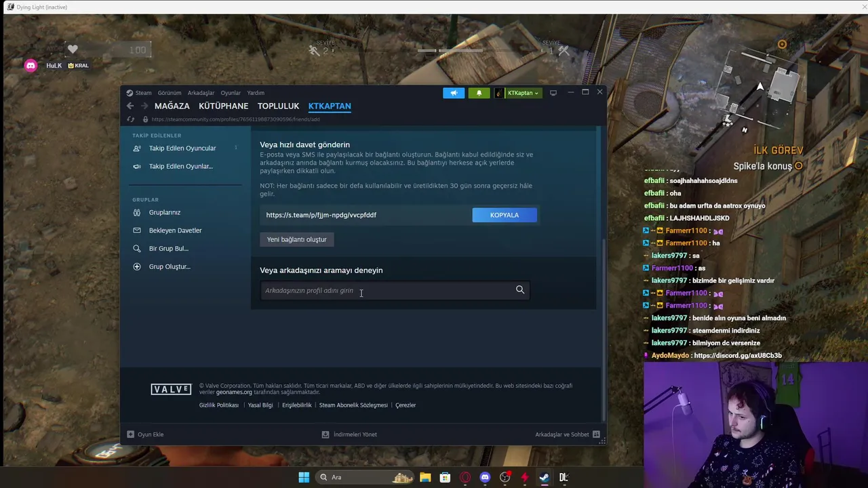Click the friend search magnifier icon
Viewport: 868px width, 488px height.
[520, 290]
